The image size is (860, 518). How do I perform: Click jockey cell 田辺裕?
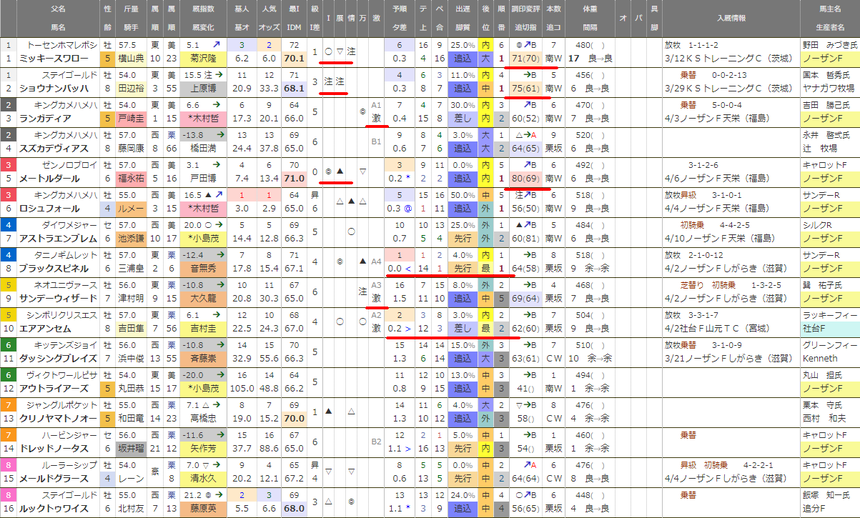pyautogui.click(x=131, y=88)
